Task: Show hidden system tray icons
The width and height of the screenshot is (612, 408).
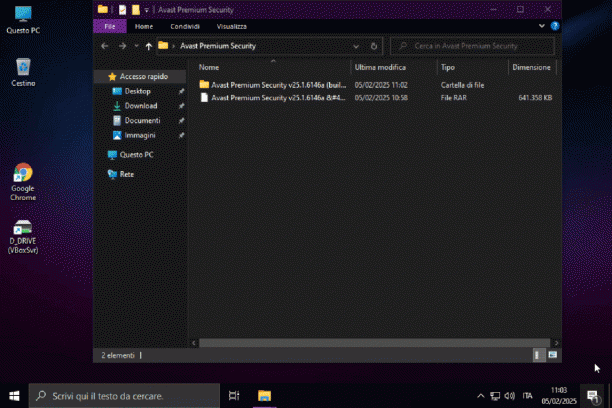Action: [481, 396]
